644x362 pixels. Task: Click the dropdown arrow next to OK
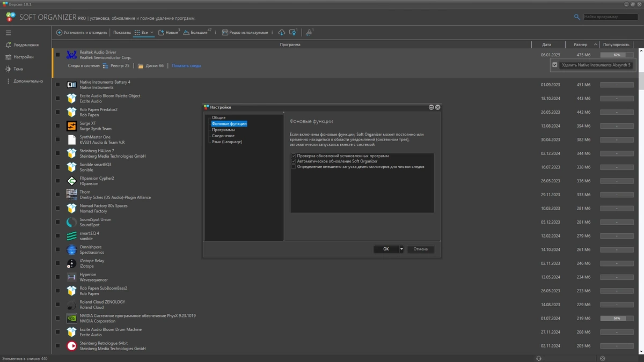[401, 249]
